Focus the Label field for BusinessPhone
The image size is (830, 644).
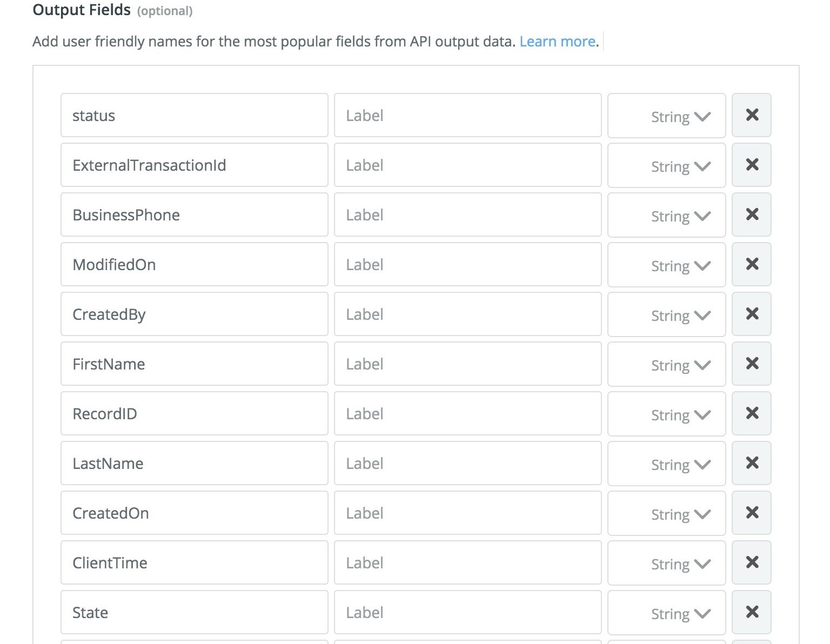coord(467,215)
